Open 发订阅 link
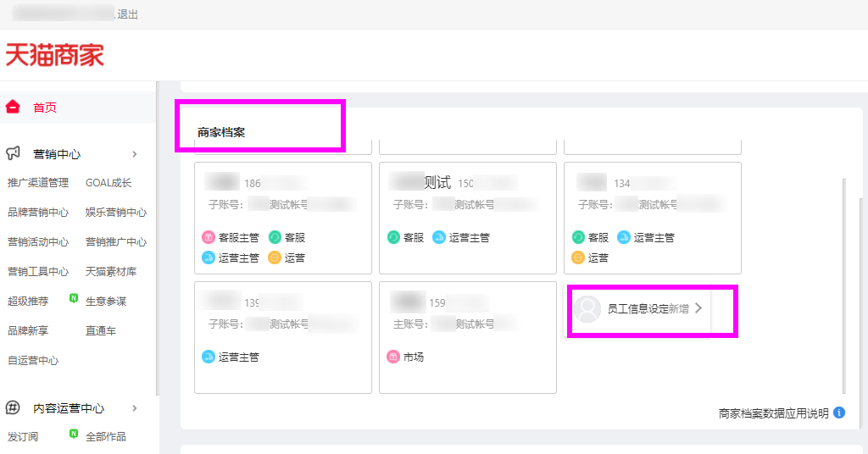868x454 pixels. pos(23,437)
